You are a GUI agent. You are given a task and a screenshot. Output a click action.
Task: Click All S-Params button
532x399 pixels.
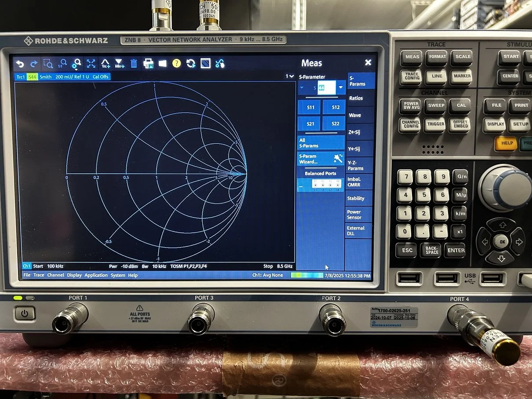(x=321, y=143)
